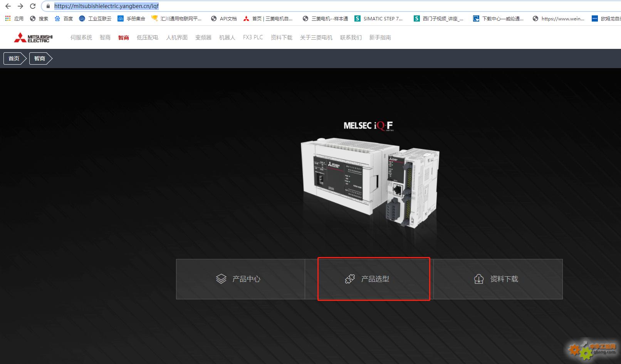Reload the page with refresh icon
This screenshot has height=364, width=621.
coord(33,6)
